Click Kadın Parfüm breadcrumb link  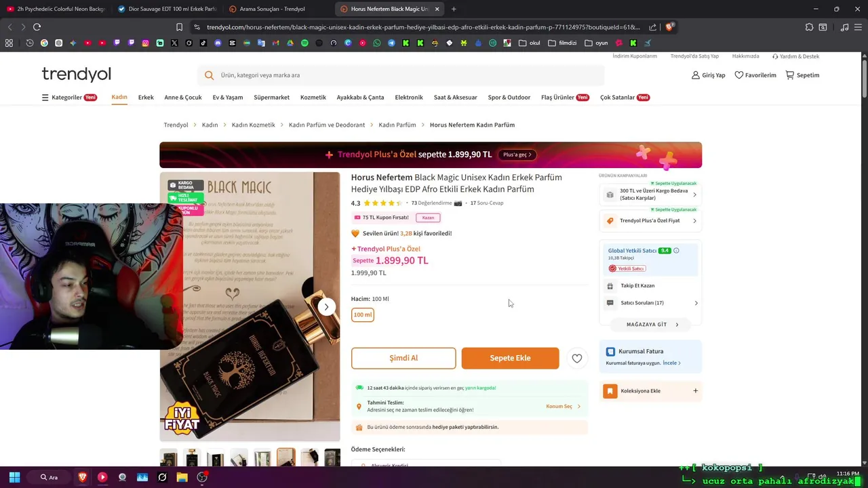[x=397, y=125]
